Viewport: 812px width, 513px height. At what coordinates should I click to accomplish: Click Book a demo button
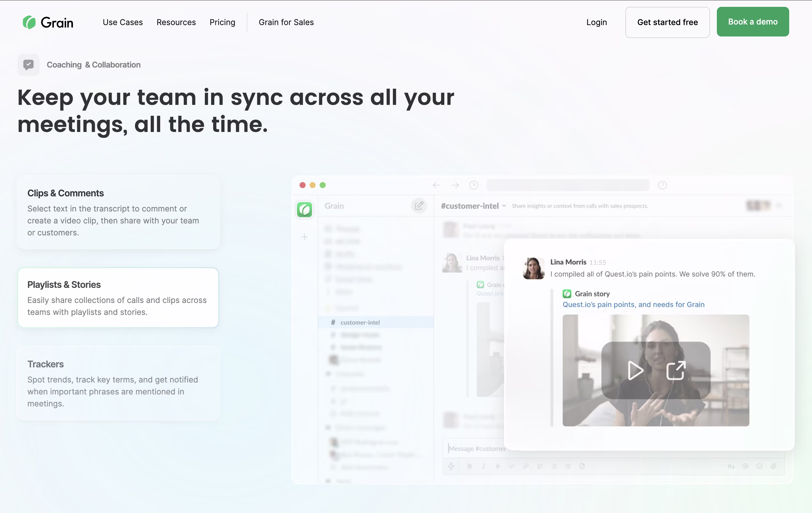[753, 22]
